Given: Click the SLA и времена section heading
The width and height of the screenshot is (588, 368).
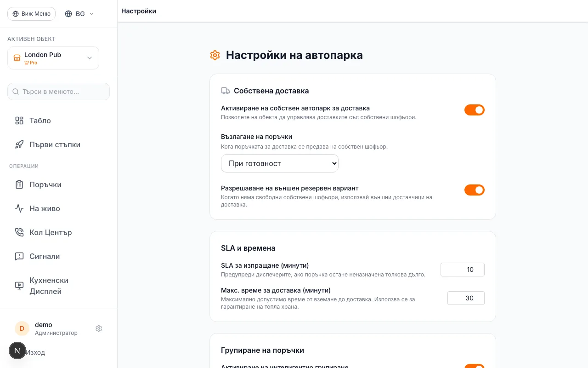Looking at the screenshot, I should tap(248, 248).
